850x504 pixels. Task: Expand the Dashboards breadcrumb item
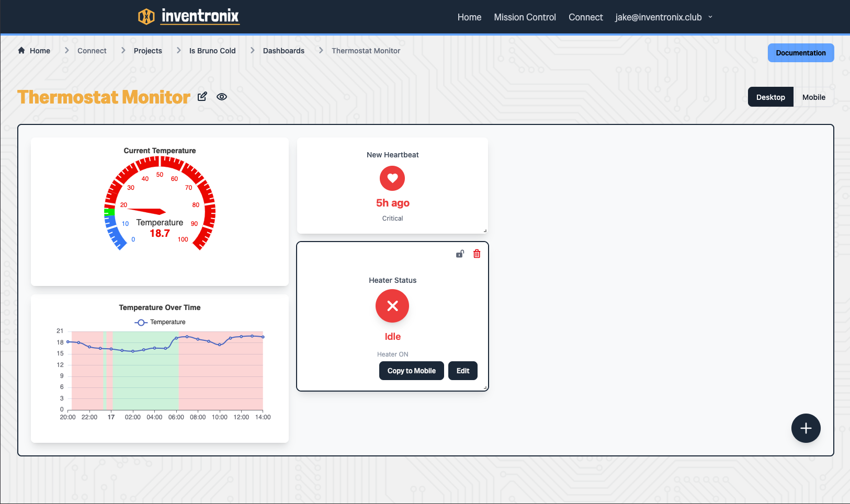(284, 50)
